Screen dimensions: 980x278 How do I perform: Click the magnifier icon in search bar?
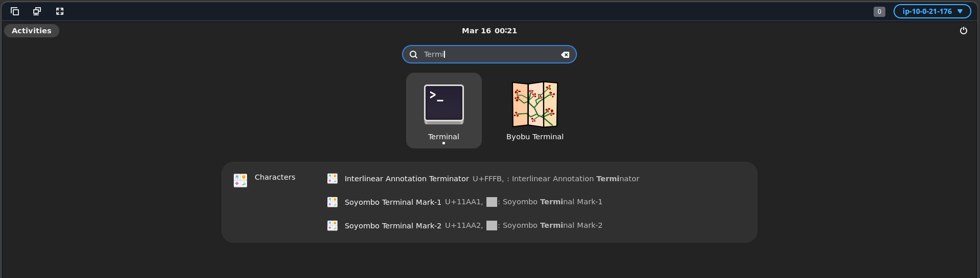(413, 55)
